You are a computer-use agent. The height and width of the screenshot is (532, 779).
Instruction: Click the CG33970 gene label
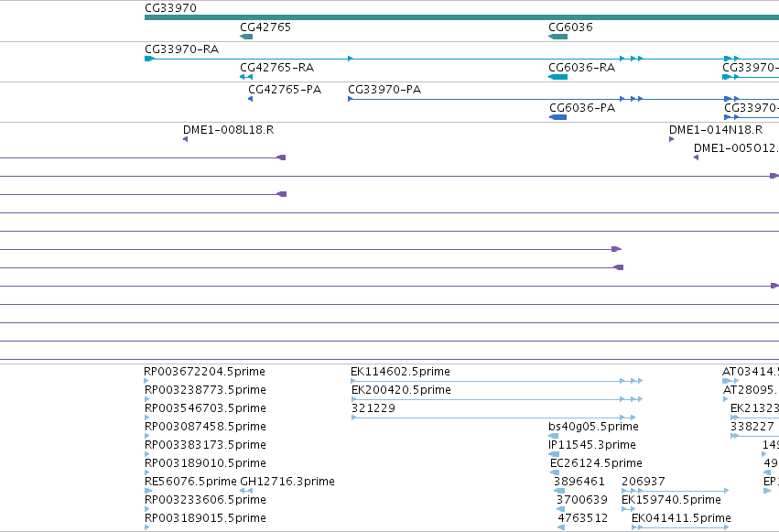pos(170,8)
